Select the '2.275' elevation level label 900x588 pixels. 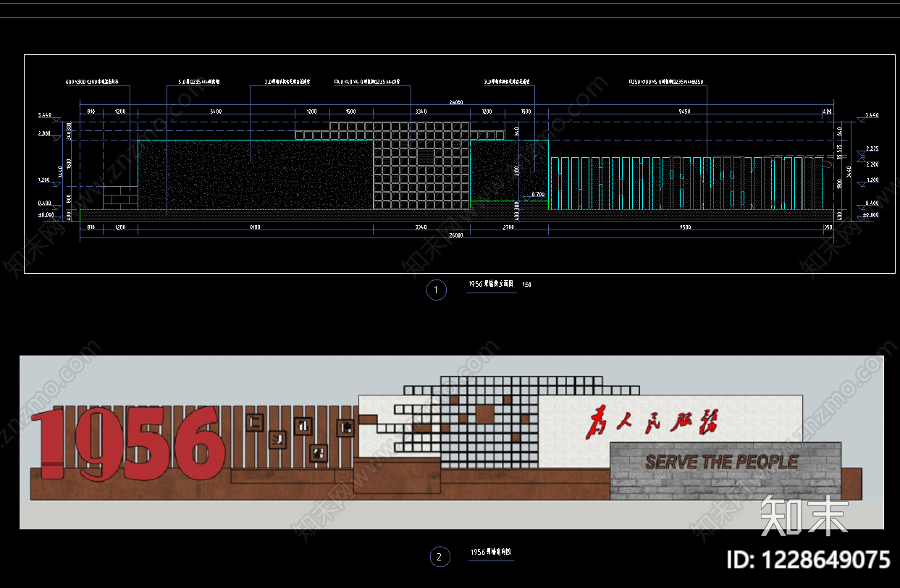pyautogui.click(x=871, y=148)
